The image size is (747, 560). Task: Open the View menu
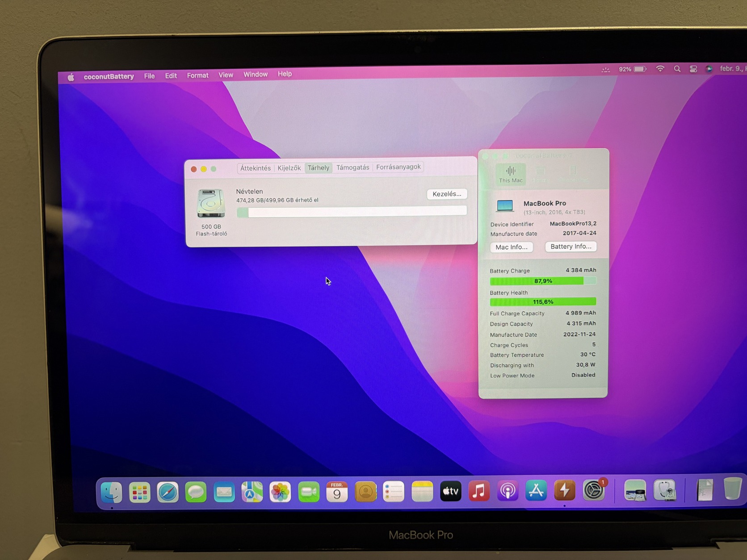[226, 75]
